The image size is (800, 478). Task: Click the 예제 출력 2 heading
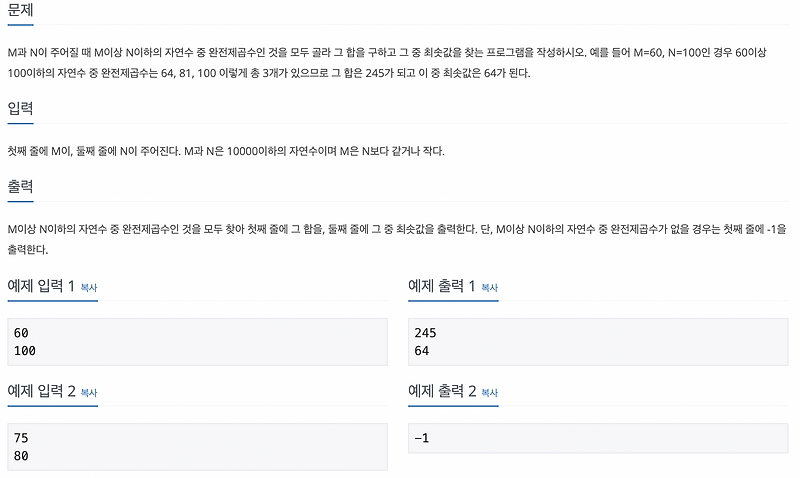click(x=442, y=391)
